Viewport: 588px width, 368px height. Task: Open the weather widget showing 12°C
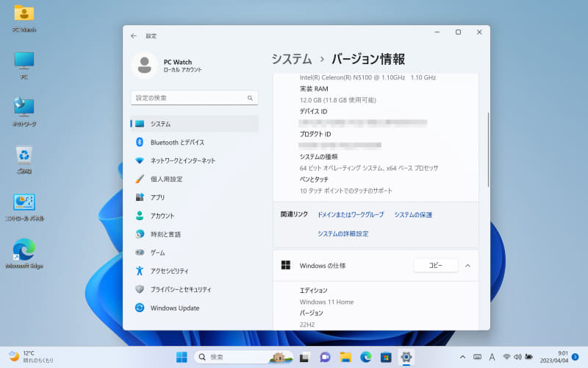(31, 357)
